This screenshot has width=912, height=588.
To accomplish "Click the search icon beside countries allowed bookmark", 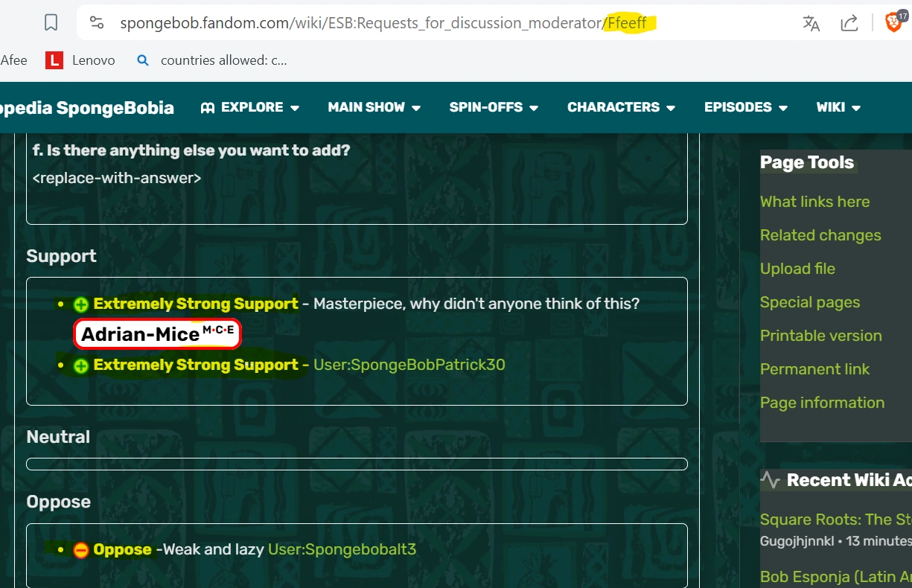I will click(x=143, y=60).
